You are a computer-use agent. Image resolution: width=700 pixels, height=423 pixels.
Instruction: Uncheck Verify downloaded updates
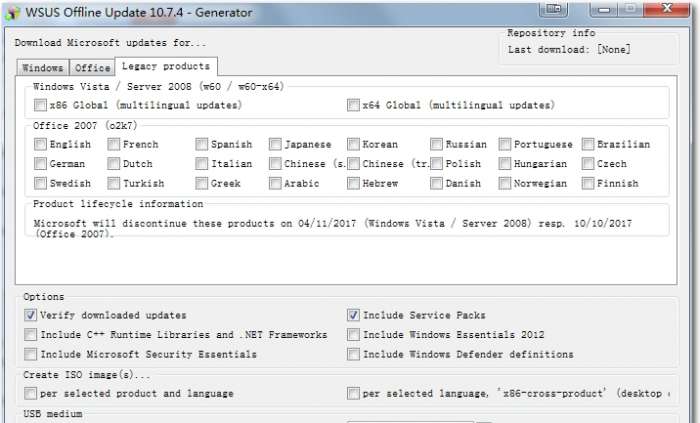pyautogui.click(x=30, y=315)
